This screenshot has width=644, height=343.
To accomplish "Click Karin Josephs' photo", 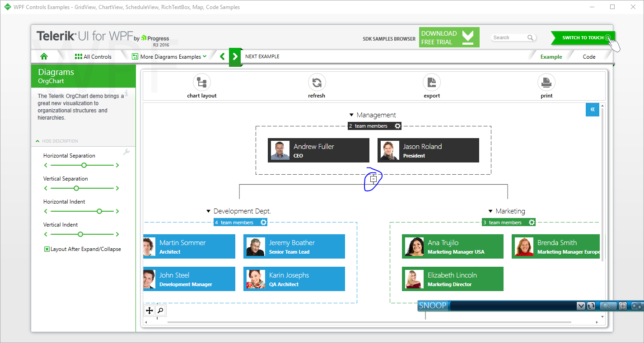I will (256, 279).
